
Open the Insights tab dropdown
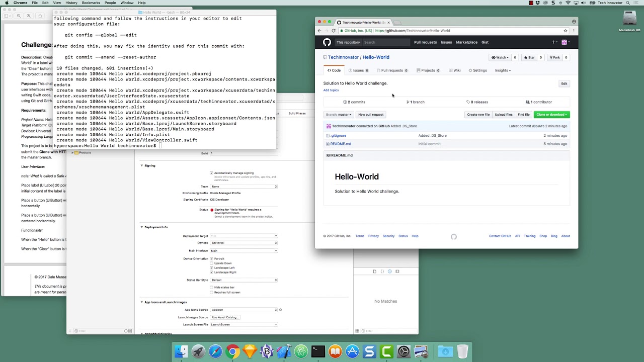coord(503,70)
